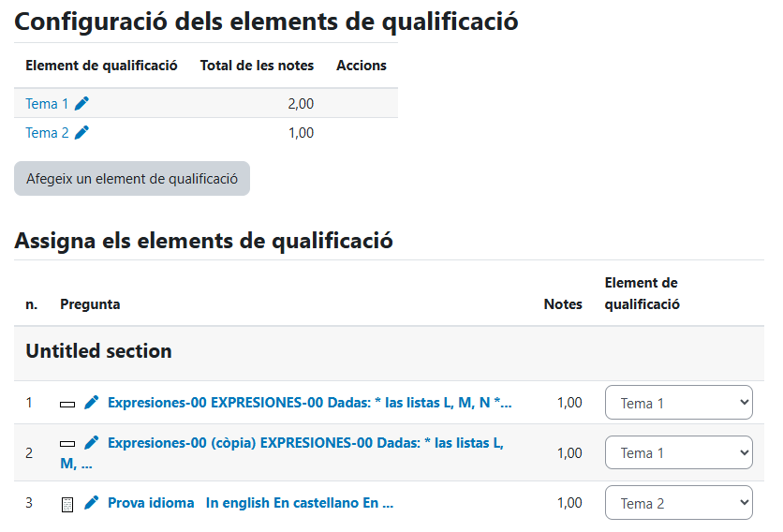783x532 pixels.
Task: Click the Total de les notes column header
Action: [257, 66]
